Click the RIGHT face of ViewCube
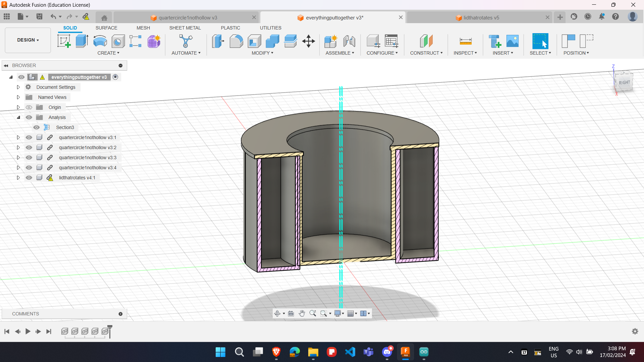644x362 pixels. (624, 82)
